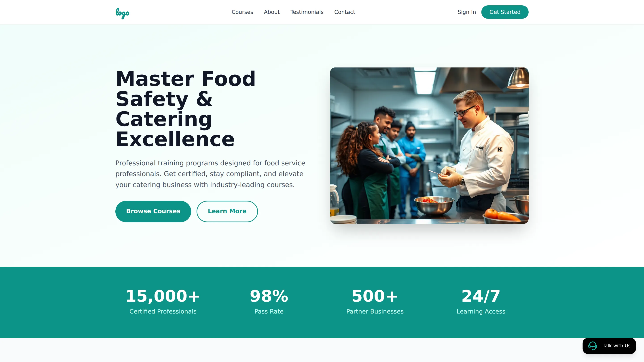Open the Talk with Us chat widget

[x=609, y=346]
